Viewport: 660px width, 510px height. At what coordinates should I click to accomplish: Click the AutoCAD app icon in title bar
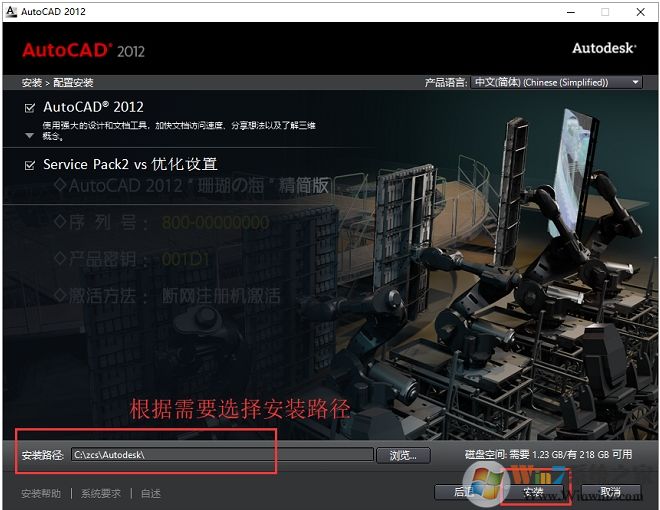coord(11,11)
